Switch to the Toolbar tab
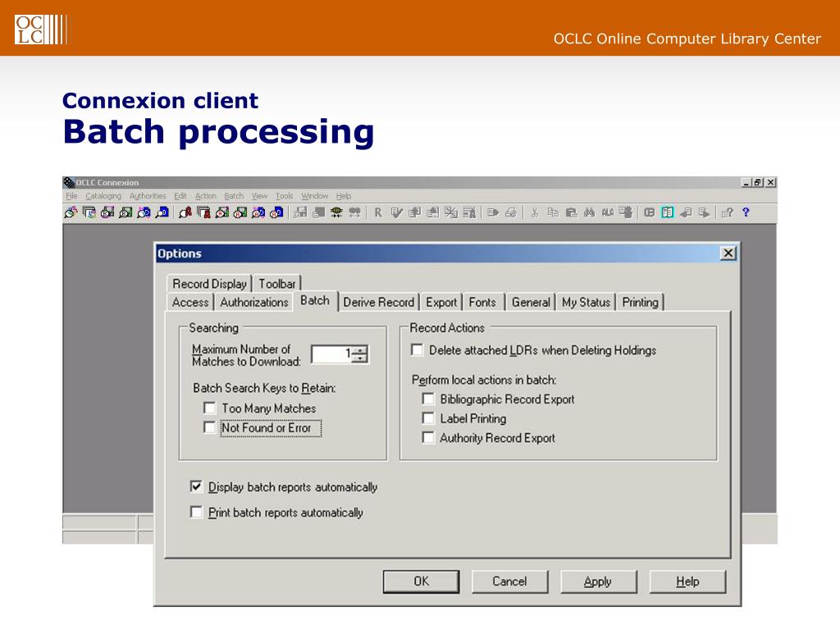Screen dimensions: 840x630 (x=277, y=283)
